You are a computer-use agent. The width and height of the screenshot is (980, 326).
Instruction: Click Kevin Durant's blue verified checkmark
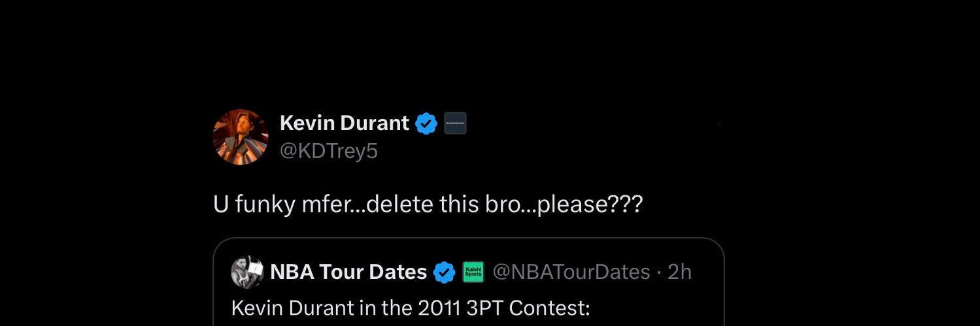pyautogui.click(x=426, y=123)
